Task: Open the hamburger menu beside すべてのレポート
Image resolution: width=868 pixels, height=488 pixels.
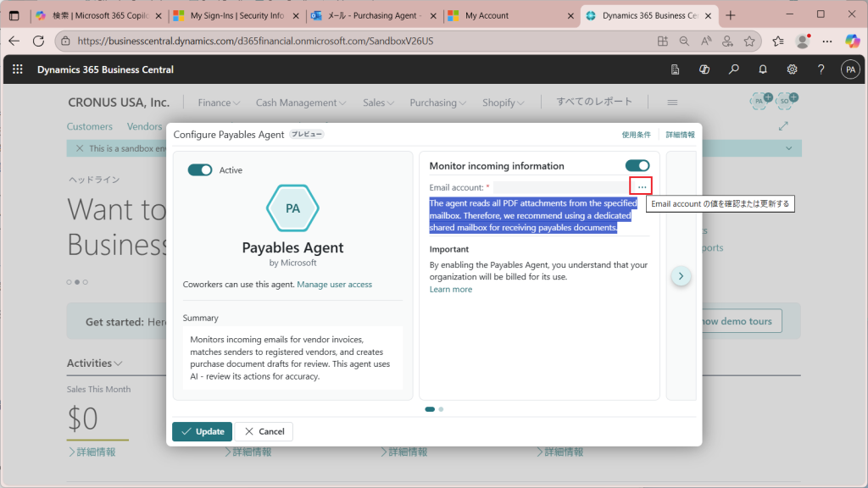Action: tap(672, 103)
